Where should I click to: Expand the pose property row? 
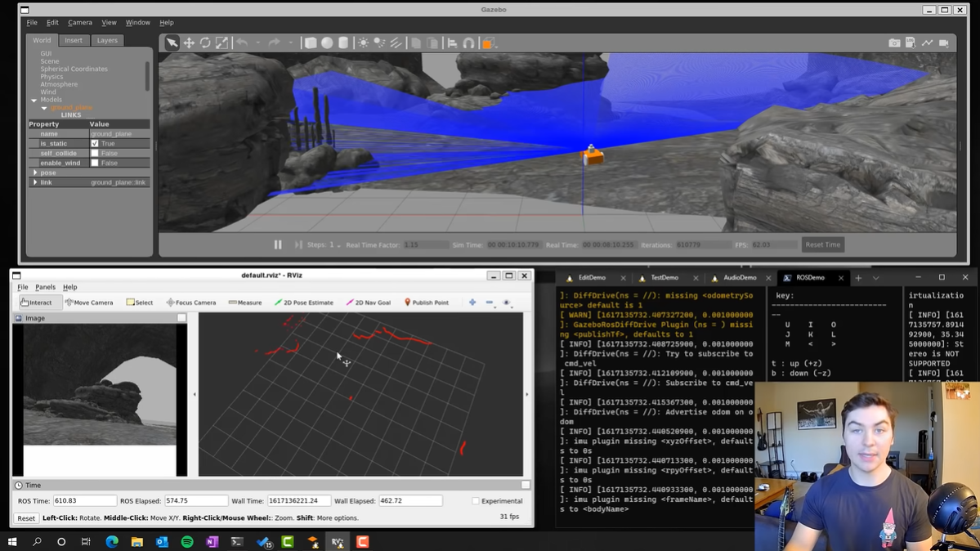[x=35, y=173]
